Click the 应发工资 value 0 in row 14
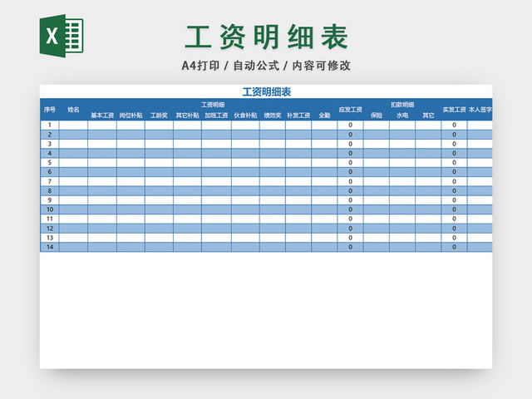532x399 pixels. click(351, 247)
